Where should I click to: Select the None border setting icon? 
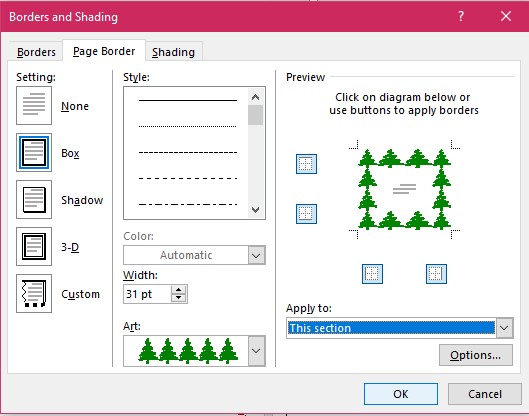[x=34, y=105]
